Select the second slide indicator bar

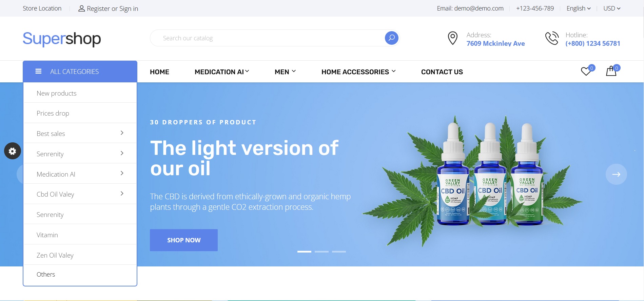tap(321, 252)
